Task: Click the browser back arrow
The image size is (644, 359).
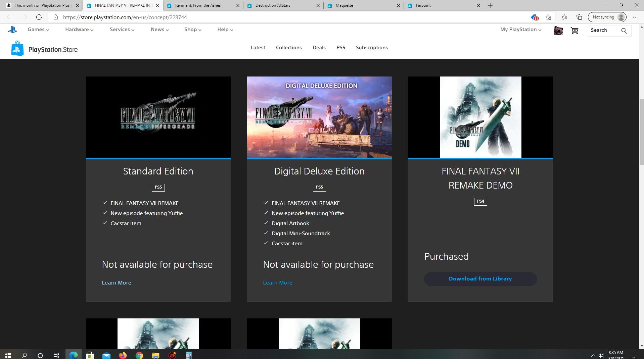Action: (x=9, y=17)
